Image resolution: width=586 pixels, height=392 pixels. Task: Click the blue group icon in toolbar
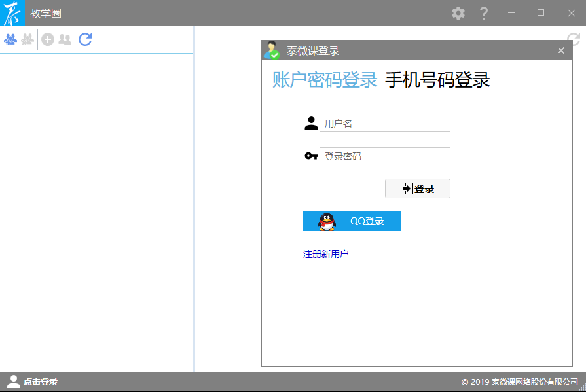pos(10,39)
